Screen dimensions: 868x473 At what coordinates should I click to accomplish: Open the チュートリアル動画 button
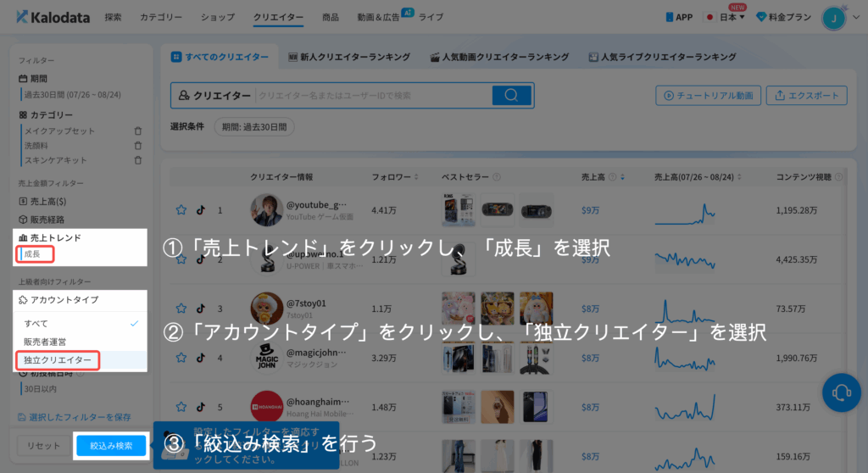[708, 95]
